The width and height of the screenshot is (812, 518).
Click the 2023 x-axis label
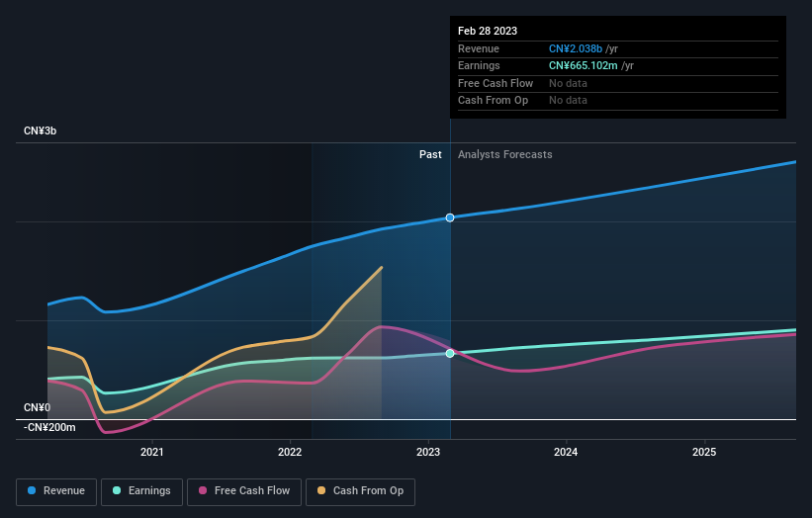pyautogui.click(x=428, y=452)
